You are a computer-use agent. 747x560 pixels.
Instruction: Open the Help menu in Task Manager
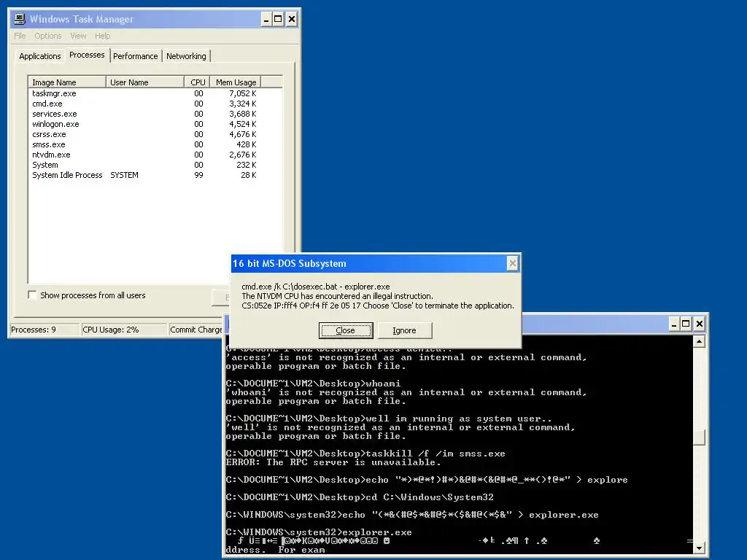tap(102, 36)
